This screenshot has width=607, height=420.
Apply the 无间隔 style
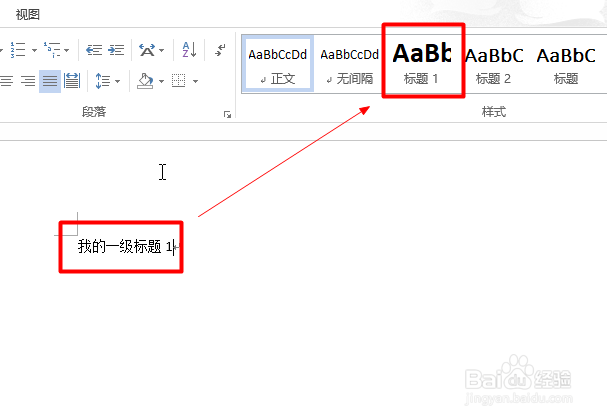349,64
